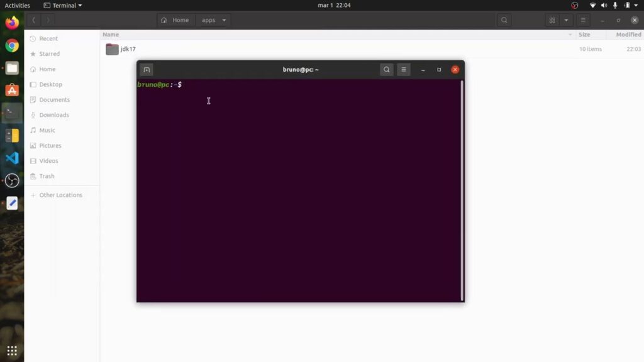Show the applications grid

(x=12, y=351)
